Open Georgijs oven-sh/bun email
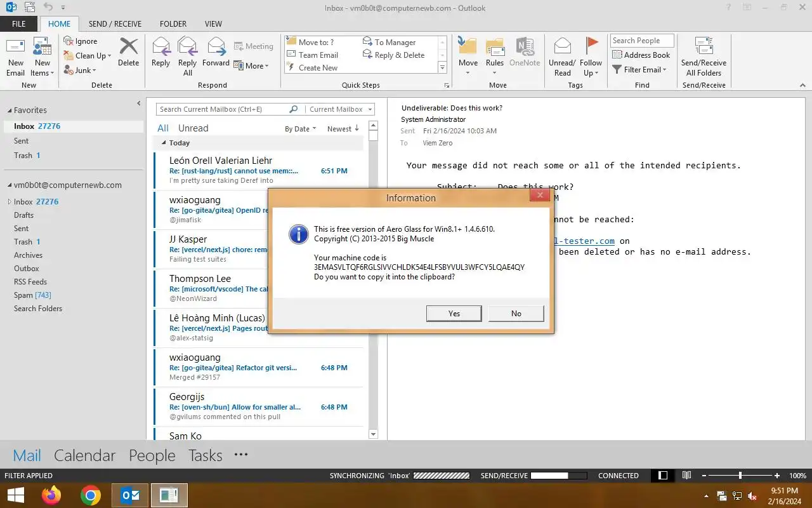This screenshot has height=508, width=812. pos(259,406)
